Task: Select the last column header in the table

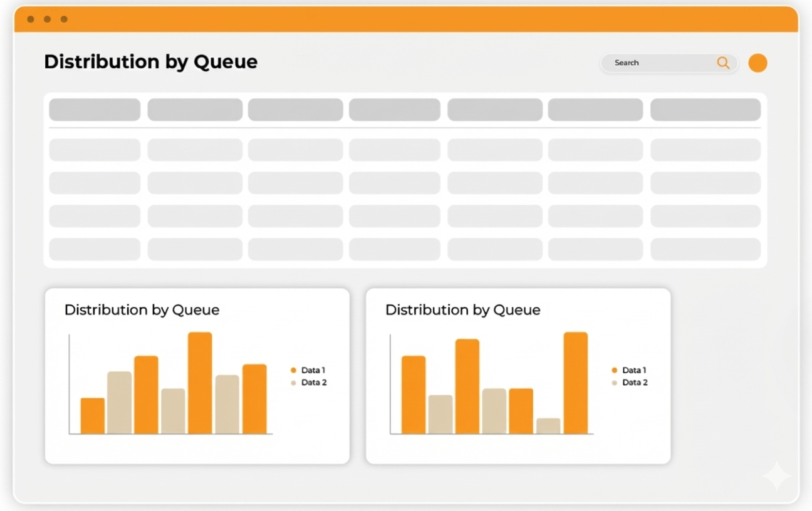Action: pos(705,110)
